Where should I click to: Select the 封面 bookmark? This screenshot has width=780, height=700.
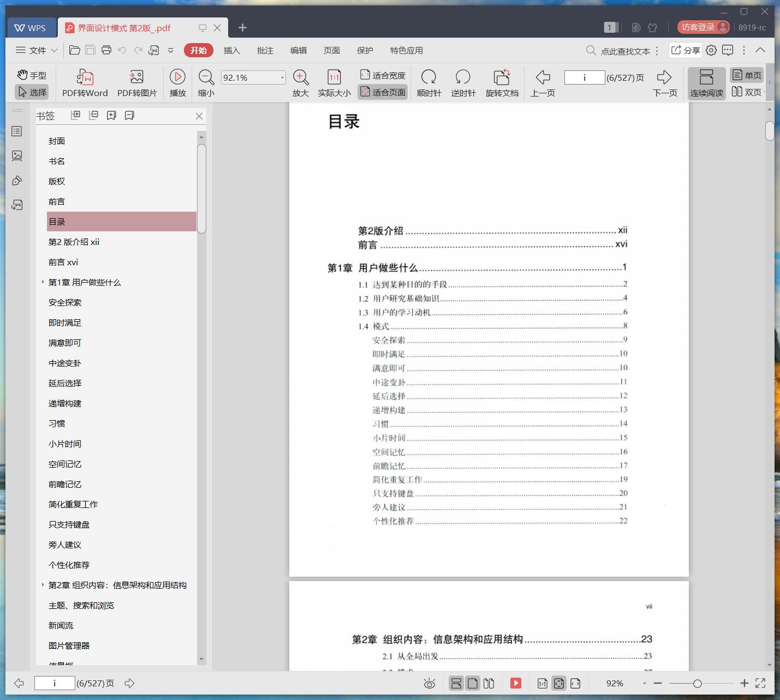point(57,141)
